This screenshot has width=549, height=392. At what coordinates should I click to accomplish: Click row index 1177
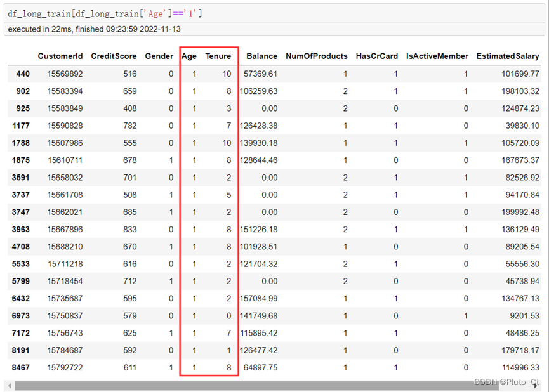pos(21,126)
